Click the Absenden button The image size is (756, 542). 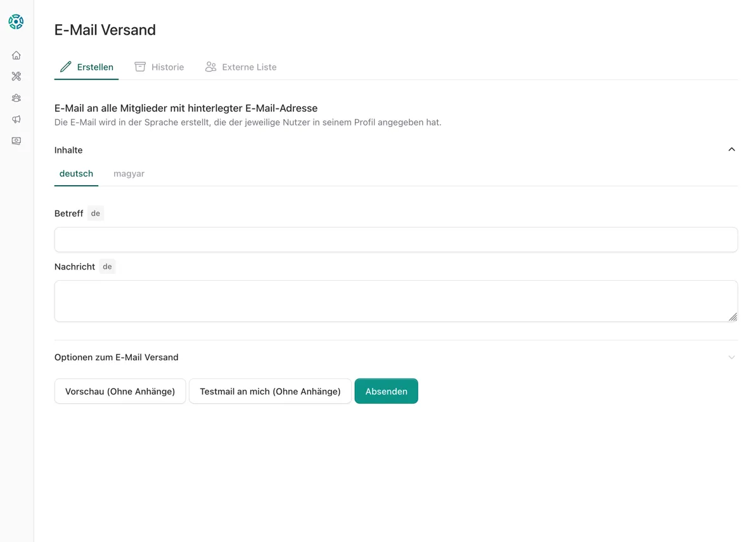[386, 391]
